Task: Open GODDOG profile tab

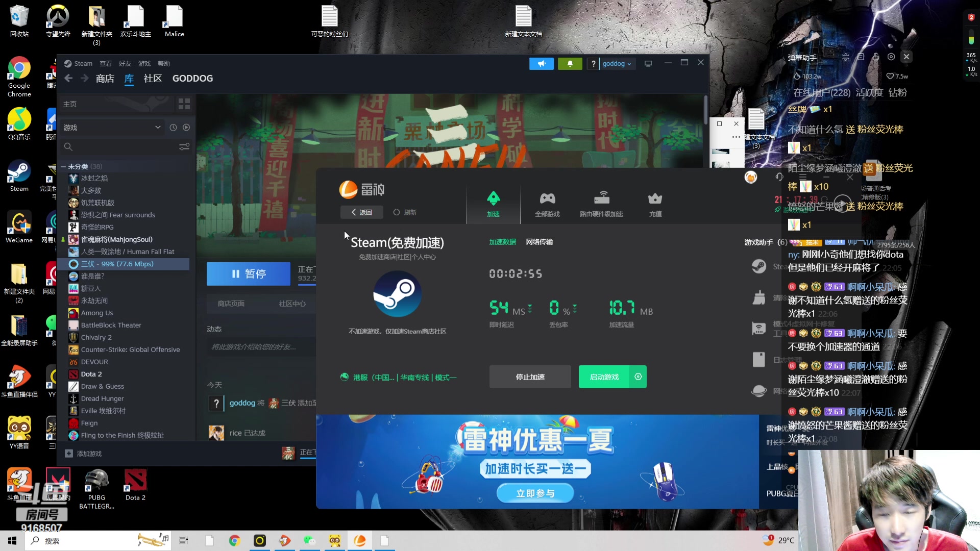Action: (x=192, y=79)
